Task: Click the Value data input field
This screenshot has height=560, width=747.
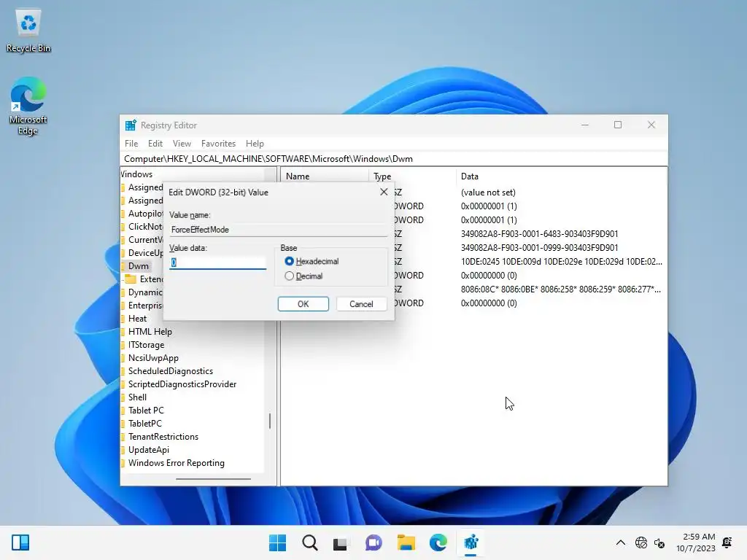Action: tap(217, 262)
